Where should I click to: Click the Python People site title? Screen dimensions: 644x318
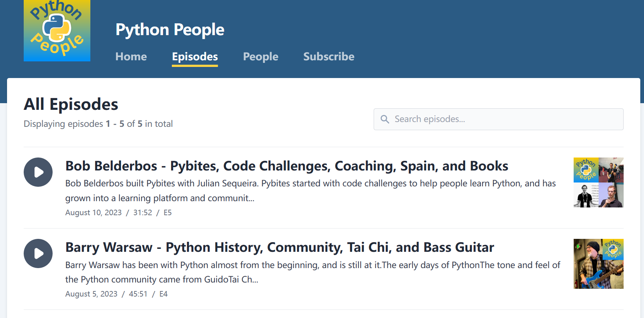[170, 30]
